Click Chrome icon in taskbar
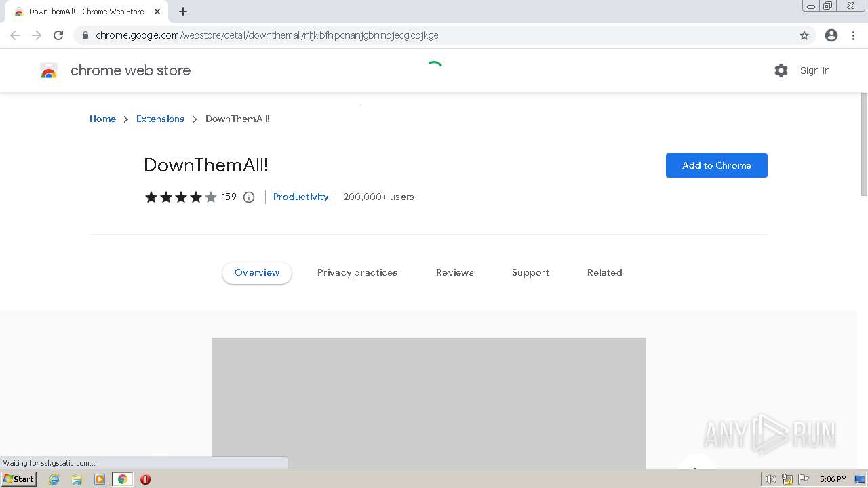Image resolution: width=868 pixels, height=488 pixels. point(123,479)
